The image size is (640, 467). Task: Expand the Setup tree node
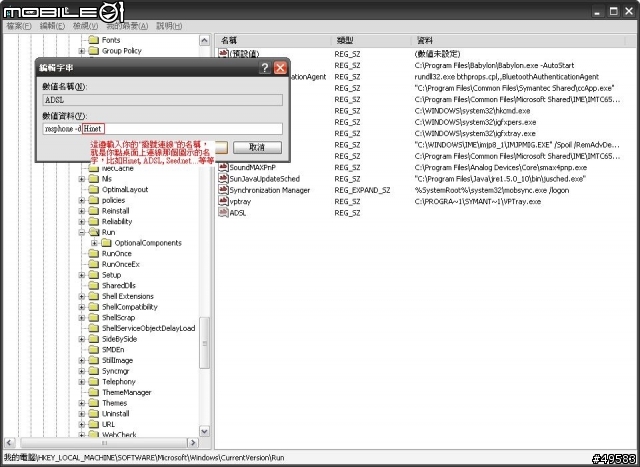82,275
